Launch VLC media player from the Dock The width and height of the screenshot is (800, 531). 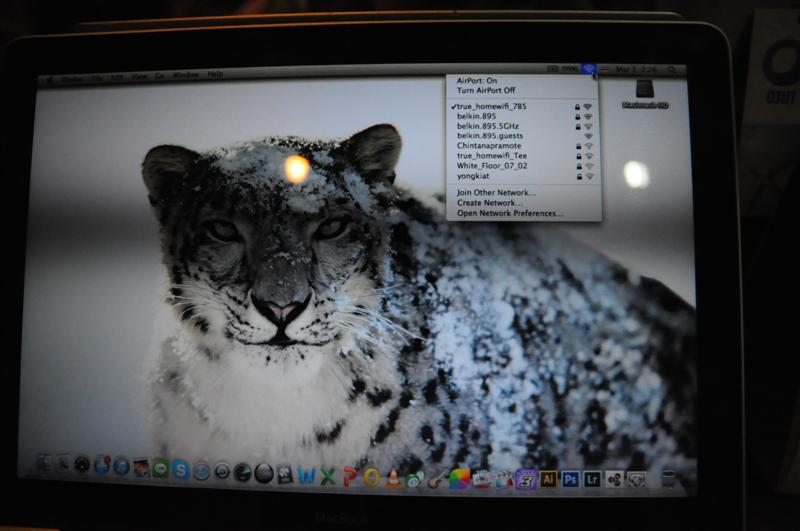pos(393,478)
